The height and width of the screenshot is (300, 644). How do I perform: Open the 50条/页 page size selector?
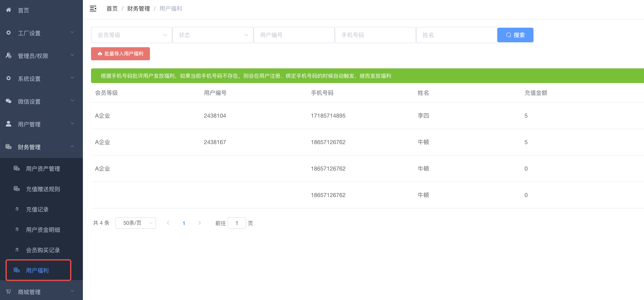coord(136,223)
